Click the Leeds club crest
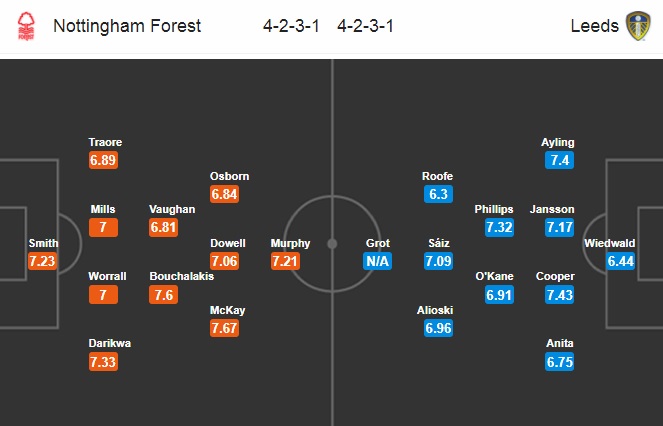663x426 pixels. pos(638,26)
